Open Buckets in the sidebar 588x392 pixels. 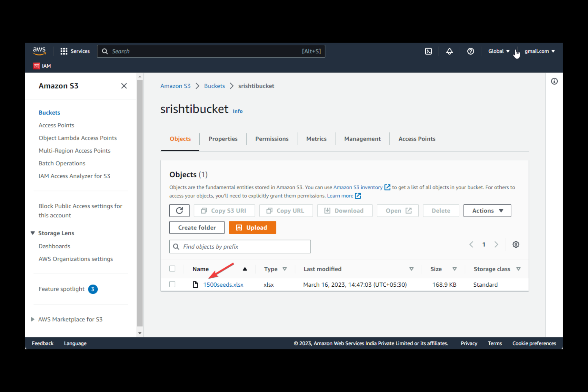coord(49,112)
